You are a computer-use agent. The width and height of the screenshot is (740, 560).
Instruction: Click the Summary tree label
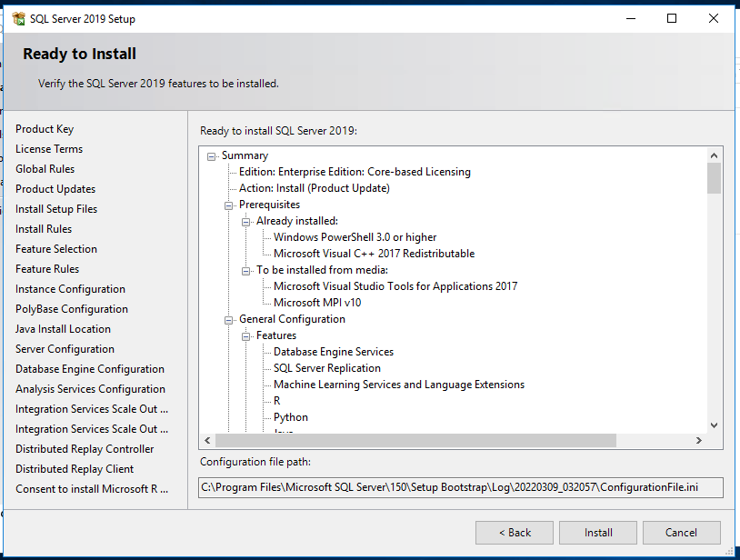point(245,155)
